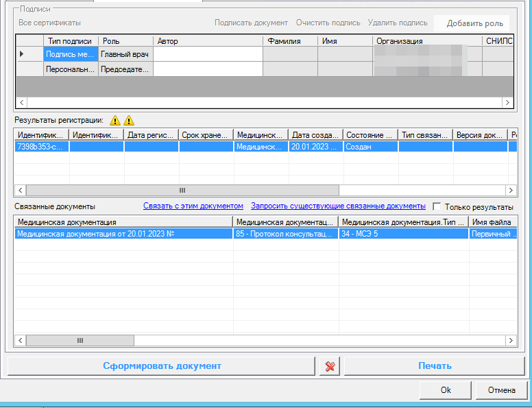This screenshot has width=532, height=408.
Task: Sort by 'Организация' column header
Action: [x=399, y=41]
